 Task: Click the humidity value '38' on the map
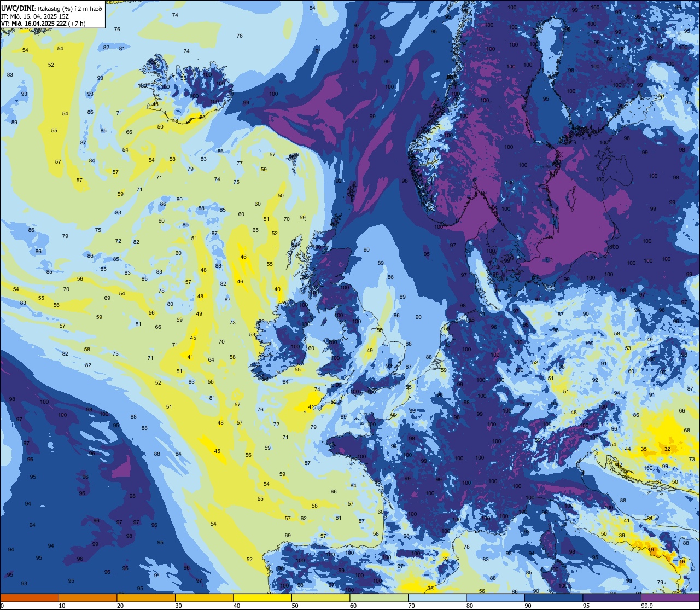click(x=431, y=589)
